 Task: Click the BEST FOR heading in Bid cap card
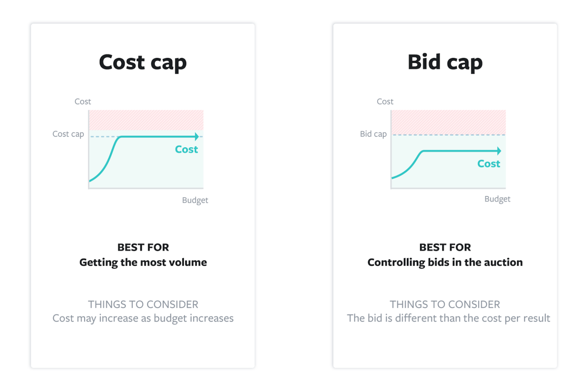tap(445, 247)
